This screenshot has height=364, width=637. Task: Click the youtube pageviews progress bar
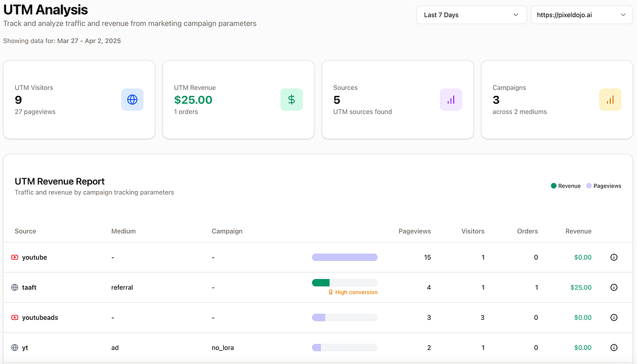345,257
